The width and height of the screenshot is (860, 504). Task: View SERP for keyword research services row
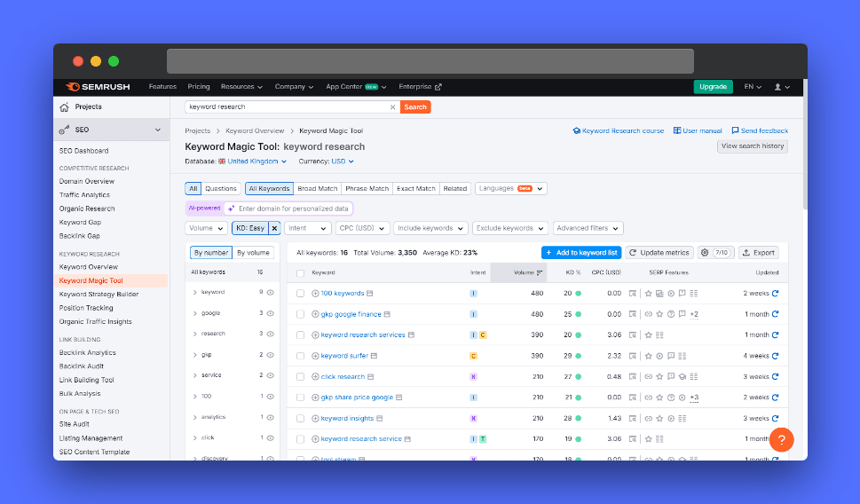[x=633, y=335]
